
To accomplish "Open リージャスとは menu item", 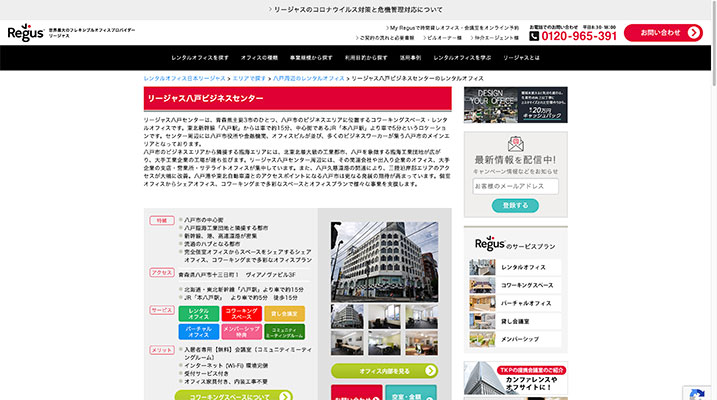I will pos(521,58).
